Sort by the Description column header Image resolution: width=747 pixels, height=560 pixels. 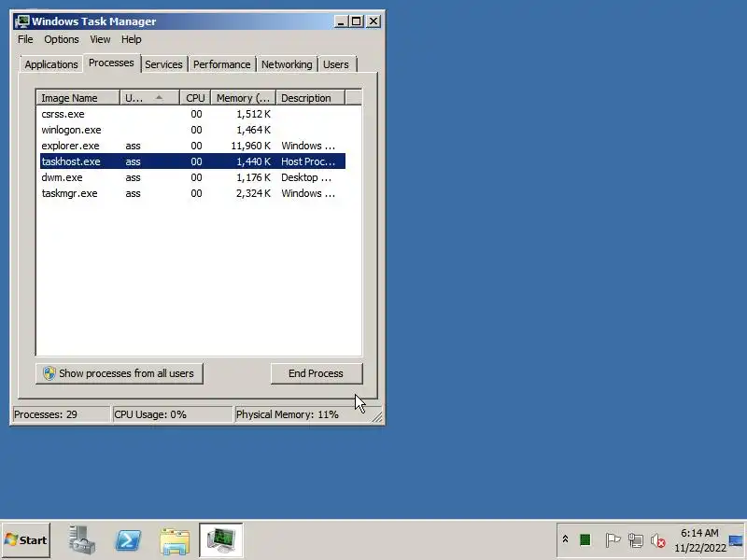pos(310,98)
